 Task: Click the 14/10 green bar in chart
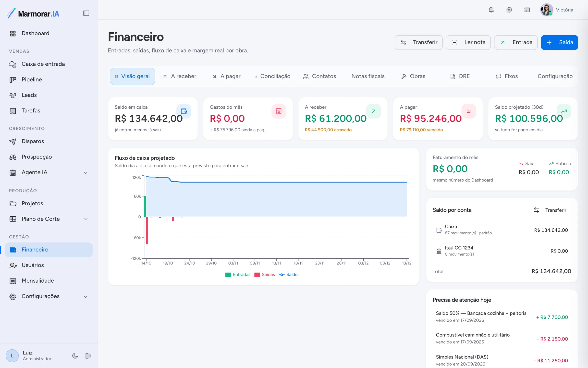[145, 206]
